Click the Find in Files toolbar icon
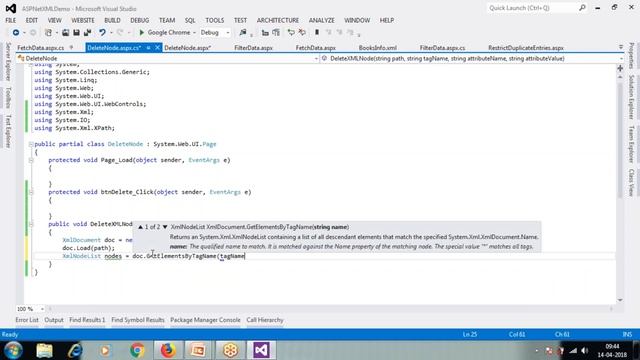Viewport: 640px width, 360px height. tap(243, 33)
